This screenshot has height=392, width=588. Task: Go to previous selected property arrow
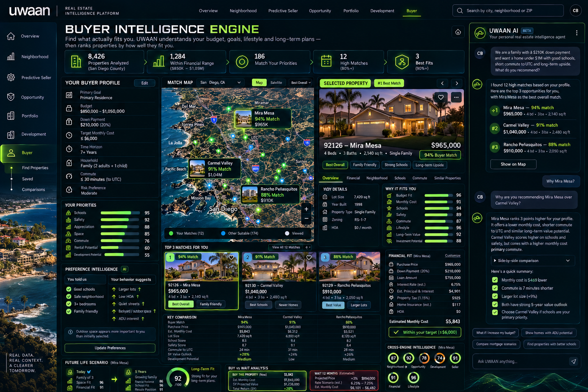pos(442,83)
